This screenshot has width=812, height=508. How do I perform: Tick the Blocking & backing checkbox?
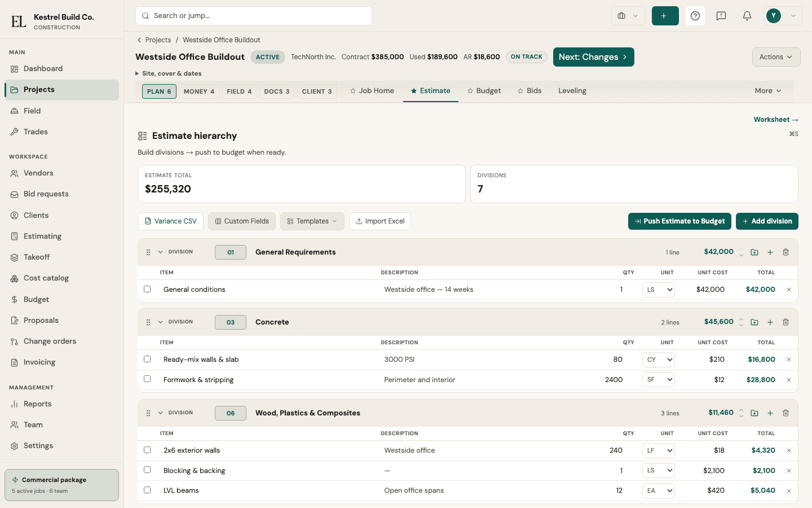tap(147, 470)
